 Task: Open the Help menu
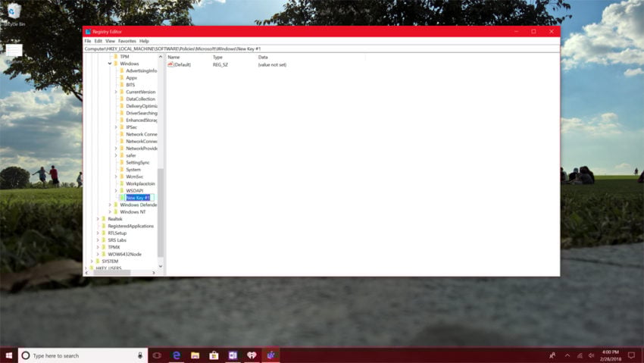tap(144, 41)
